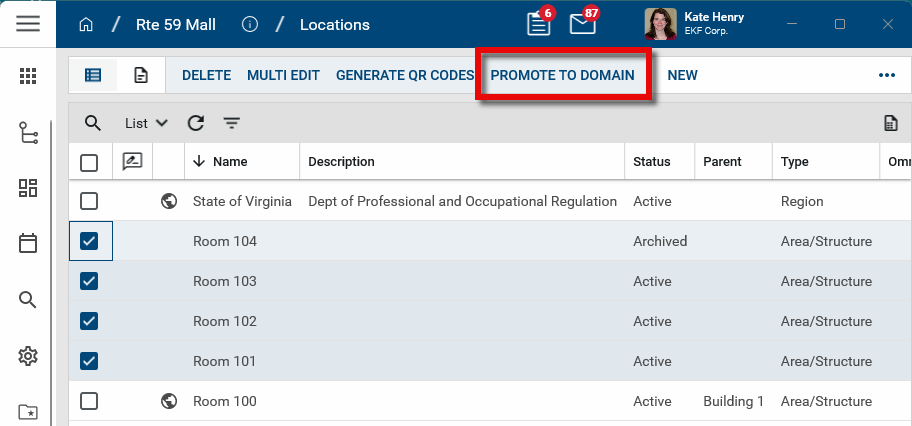The image size is (912, 426).
Task: Uncheck the Room 104 checkbox
Action: pos(89,241)
